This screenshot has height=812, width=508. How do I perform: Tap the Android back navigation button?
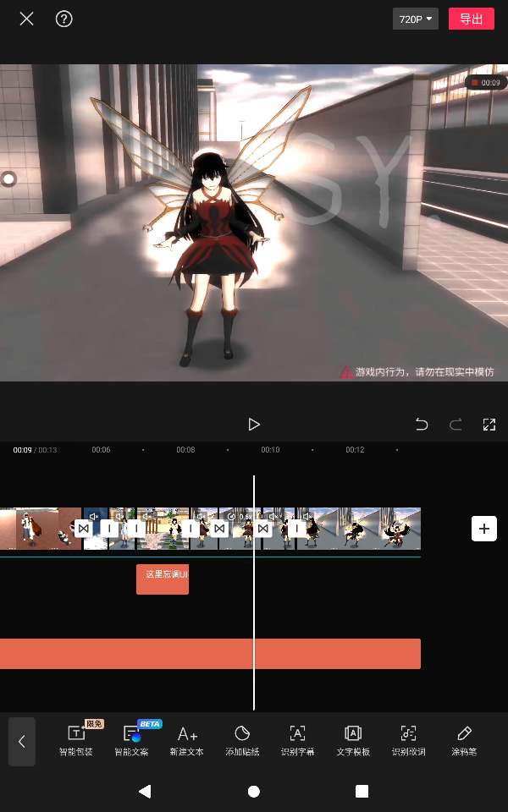145,792
